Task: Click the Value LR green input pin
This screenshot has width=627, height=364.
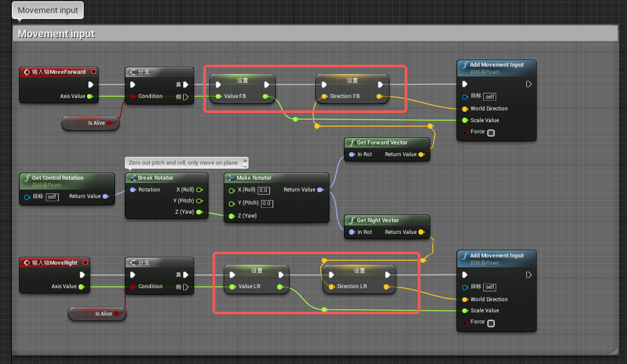Action: [233, 286]
